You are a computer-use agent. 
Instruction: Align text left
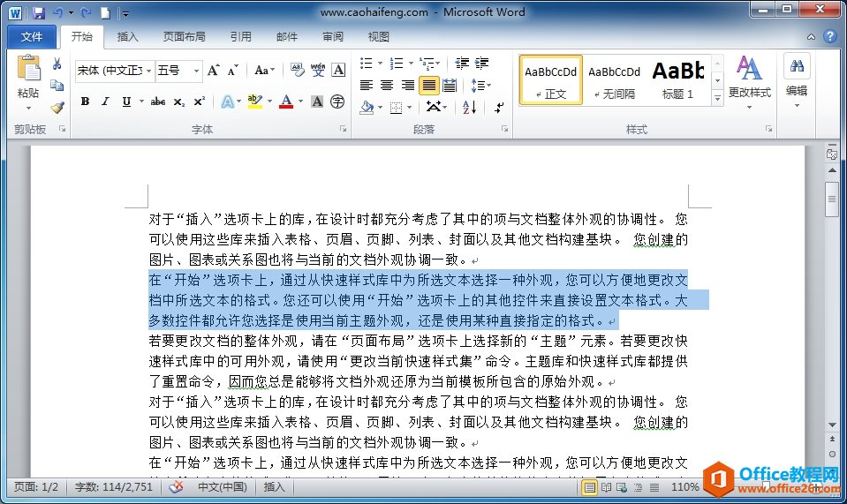367,86
